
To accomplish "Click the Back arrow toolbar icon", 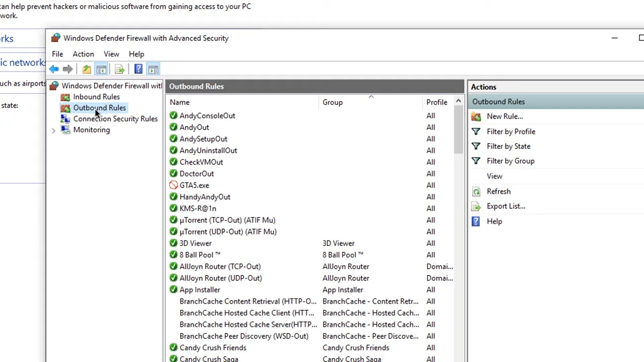I will click(x=54, y=69).
